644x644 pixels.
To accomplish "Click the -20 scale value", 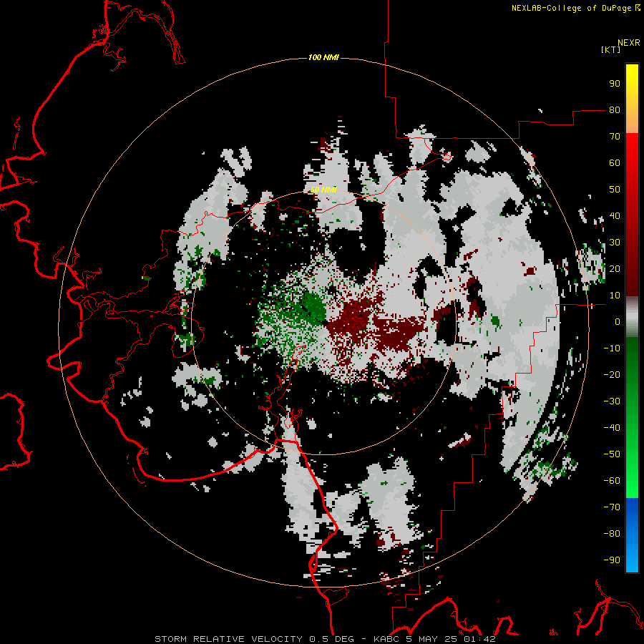I will coord(612,374).
